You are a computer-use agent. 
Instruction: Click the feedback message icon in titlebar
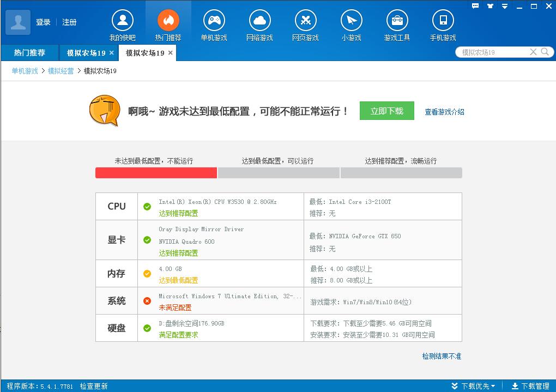pos(475,5)
